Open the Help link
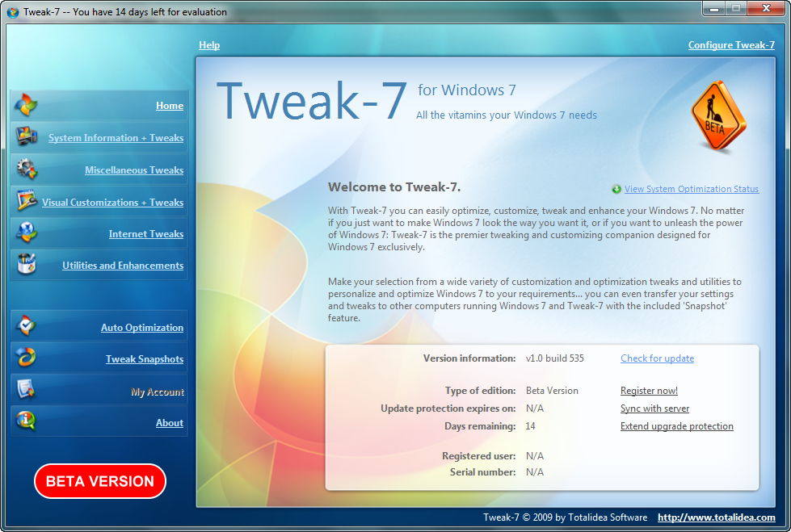This screenshot has width=791, height=532. pos(209,45)
